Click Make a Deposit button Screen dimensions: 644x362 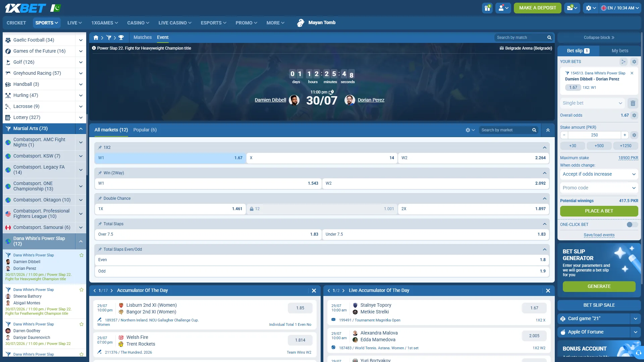[x=537, y=8]
